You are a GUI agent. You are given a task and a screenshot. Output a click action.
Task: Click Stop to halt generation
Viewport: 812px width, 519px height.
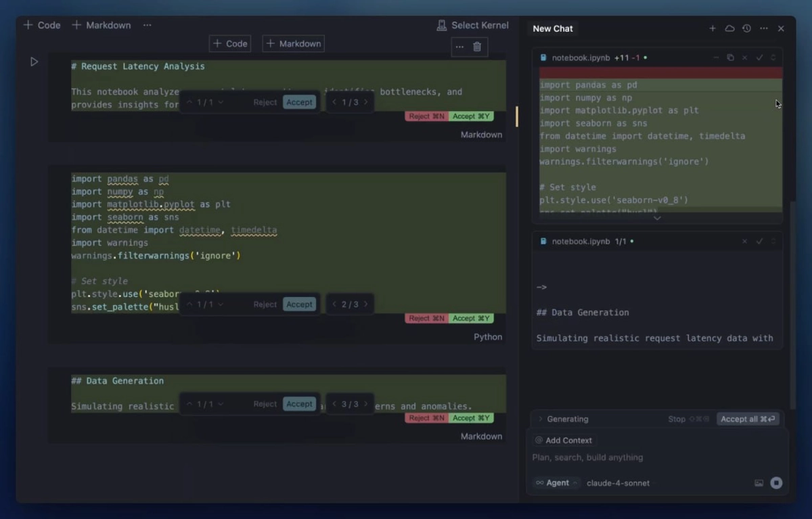[x=689, y=419]
